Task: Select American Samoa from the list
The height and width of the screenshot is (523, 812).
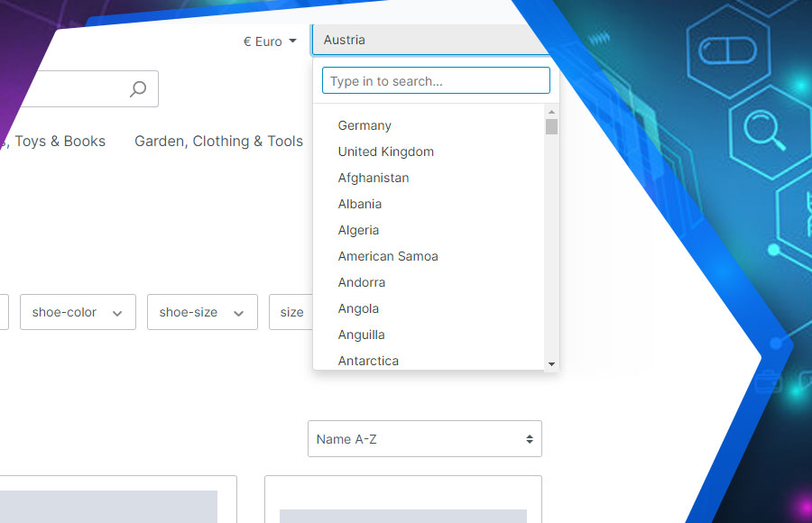Action: (x=388, y=256)
